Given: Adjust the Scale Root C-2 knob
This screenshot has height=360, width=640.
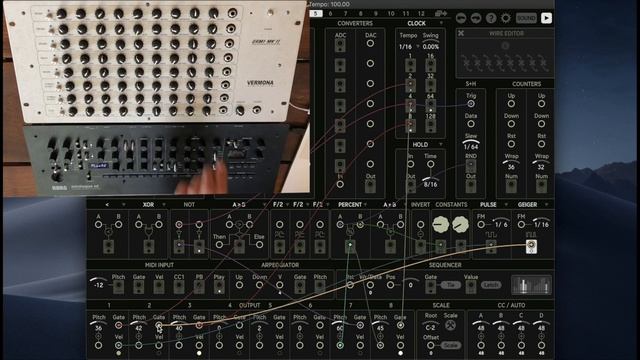Looking at the screenshot, I should [x=431, y=326].
